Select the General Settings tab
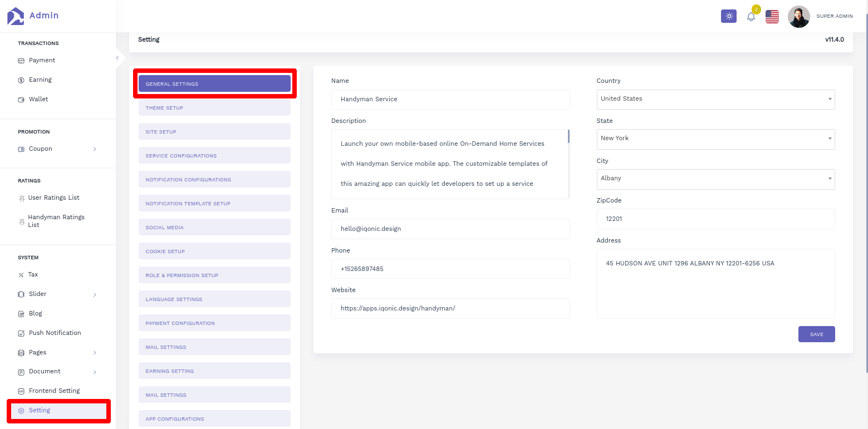The image size is (868, 429). pos(214,83)
